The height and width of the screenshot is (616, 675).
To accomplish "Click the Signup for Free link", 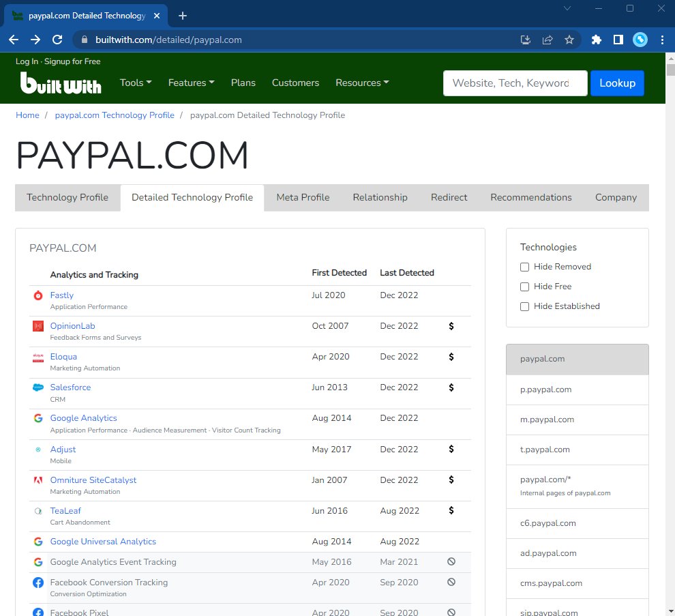I will (72, 61).
